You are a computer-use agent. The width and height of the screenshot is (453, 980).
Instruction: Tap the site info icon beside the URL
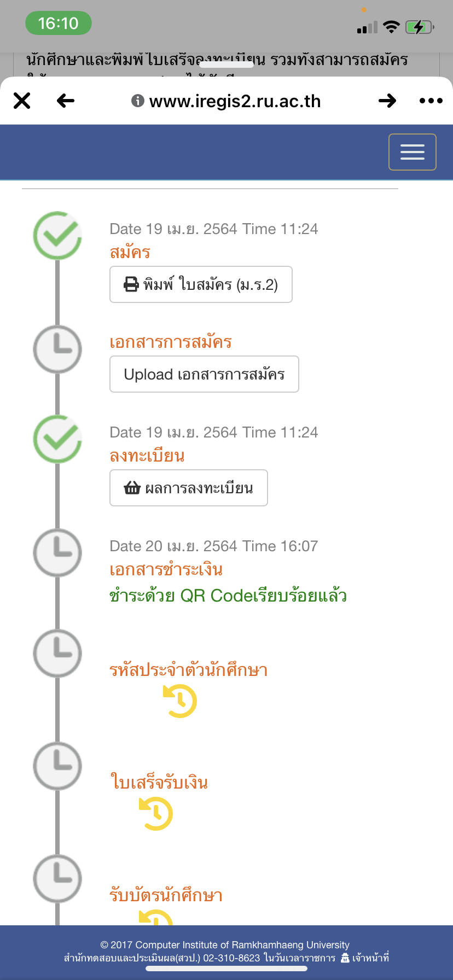pyautogui.click(x=138, y=101)
